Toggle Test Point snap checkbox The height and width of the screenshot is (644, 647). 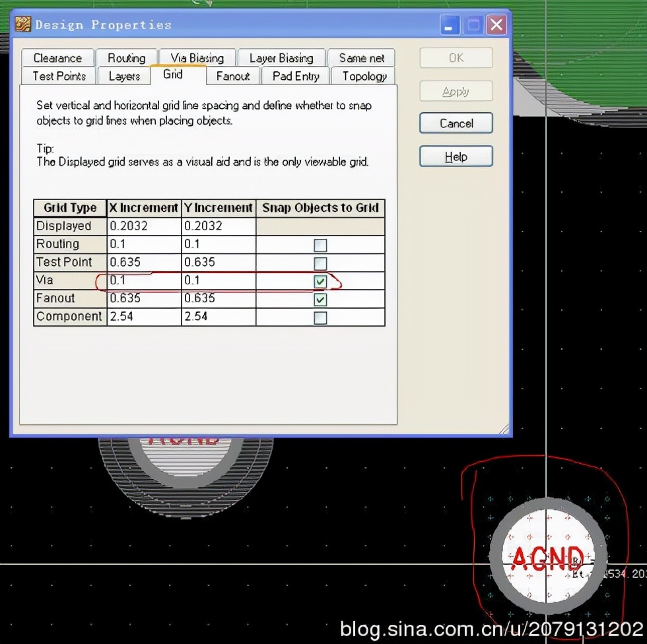(x=320, y=263)
